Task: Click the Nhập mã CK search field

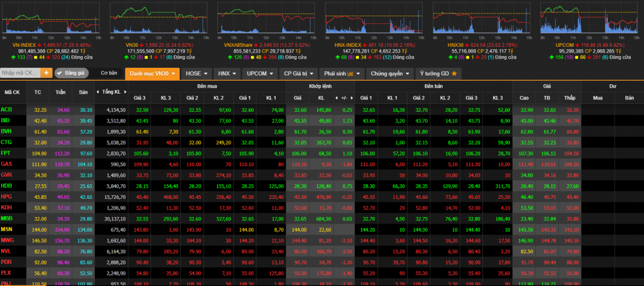Action: point(20,73)
